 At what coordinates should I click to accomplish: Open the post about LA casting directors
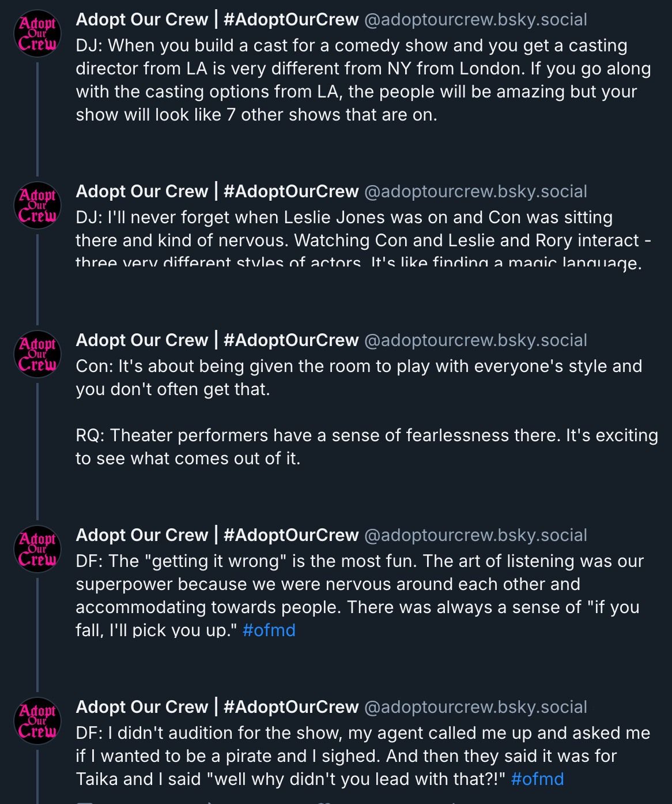point(363,80)
